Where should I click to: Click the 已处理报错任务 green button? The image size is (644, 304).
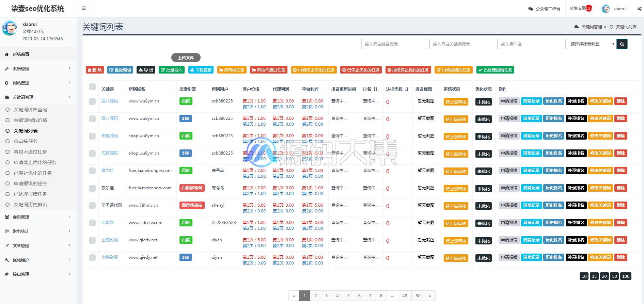tap(495, 70)
